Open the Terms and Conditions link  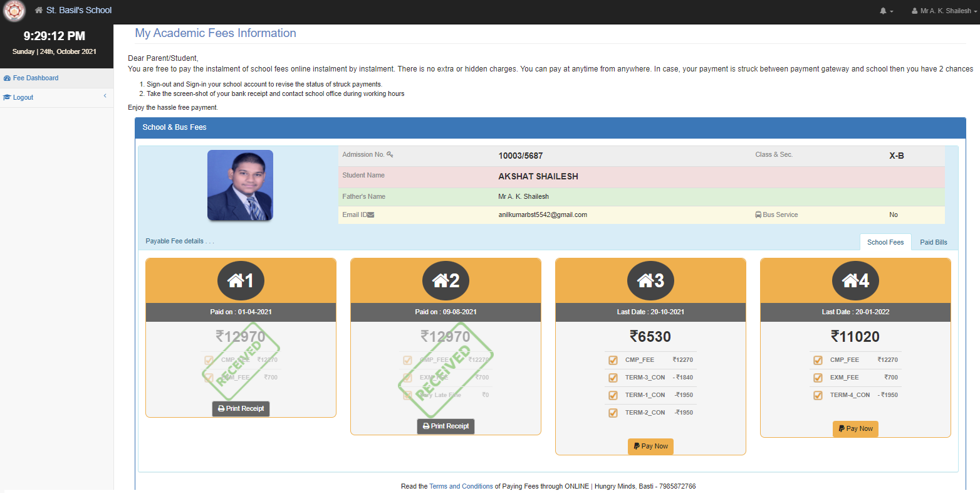point(461,486)
